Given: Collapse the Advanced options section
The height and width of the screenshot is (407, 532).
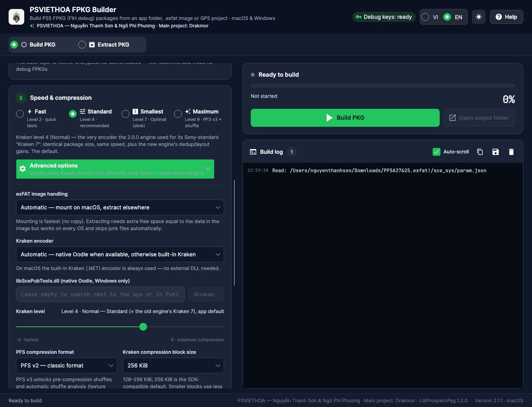Looking at the screenshot, I should [x=115, y=169].
